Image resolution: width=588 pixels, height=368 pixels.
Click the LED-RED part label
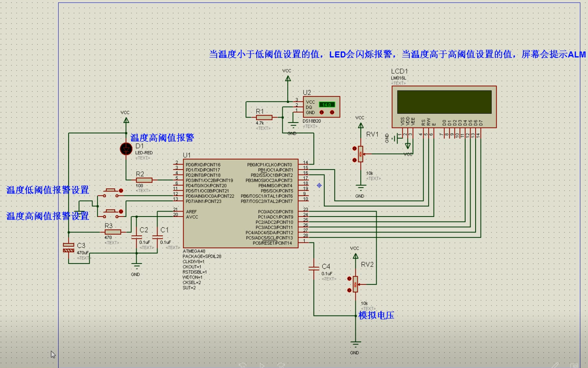tap(144, 153)
